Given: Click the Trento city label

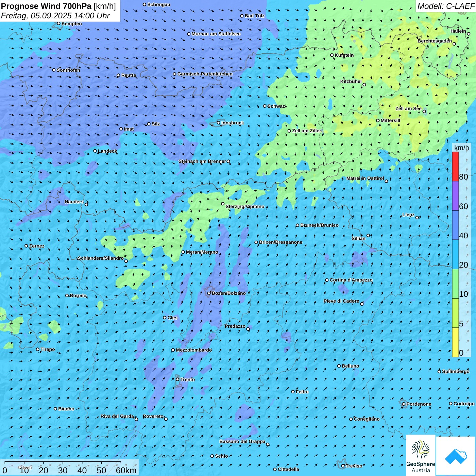Looking at the screenshot, I should point(188,379).
